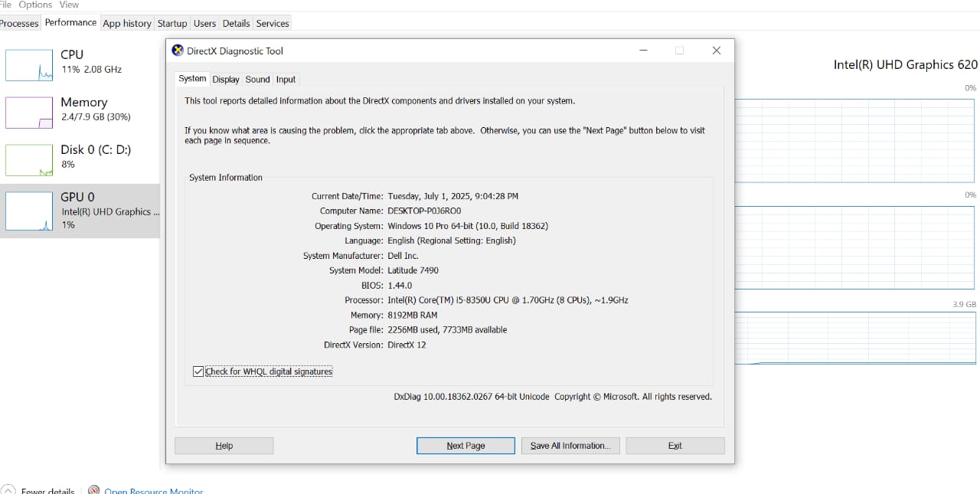
Task: Click computer name DESKTOP-P0J6RO0
Action: 424,211
